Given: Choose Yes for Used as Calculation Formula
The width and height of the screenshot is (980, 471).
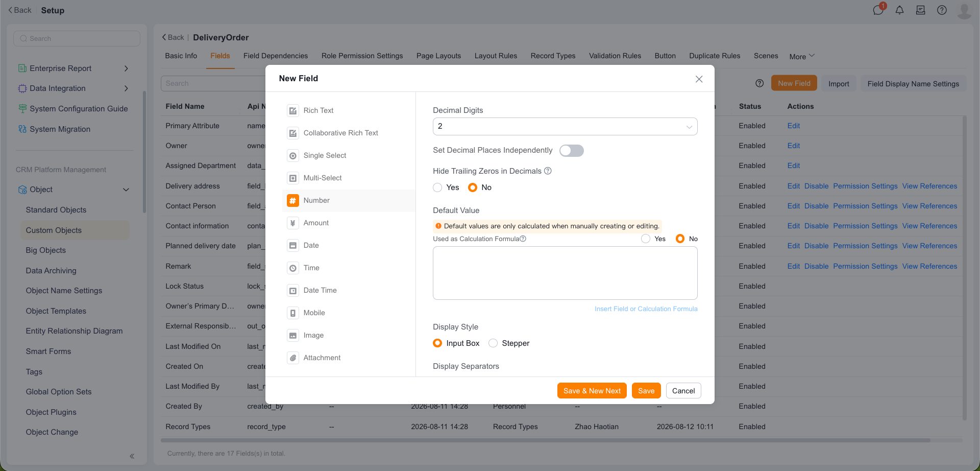Looking at the screenshot, I should [646, 239].
